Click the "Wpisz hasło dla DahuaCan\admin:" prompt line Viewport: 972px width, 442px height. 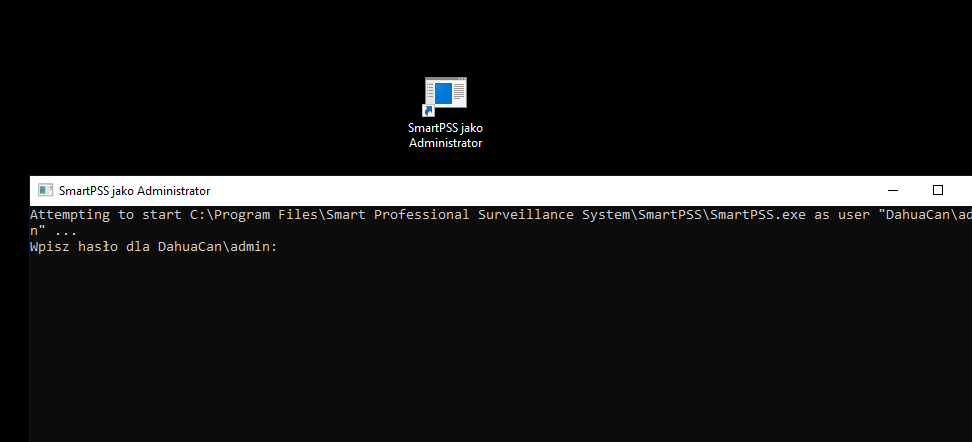152,246
